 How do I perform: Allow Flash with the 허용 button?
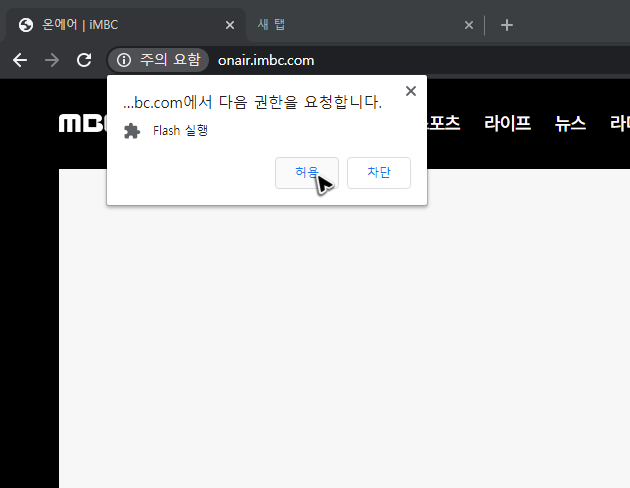pos(307,173)
